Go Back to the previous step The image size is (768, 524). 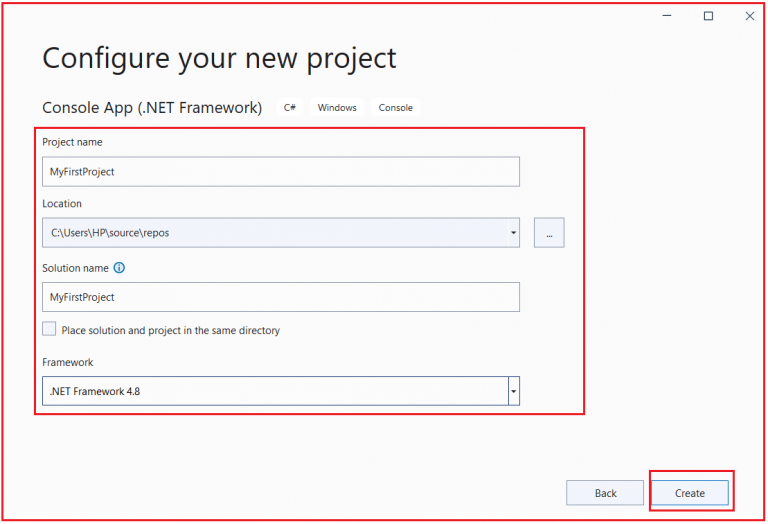(x=605, y=493)
